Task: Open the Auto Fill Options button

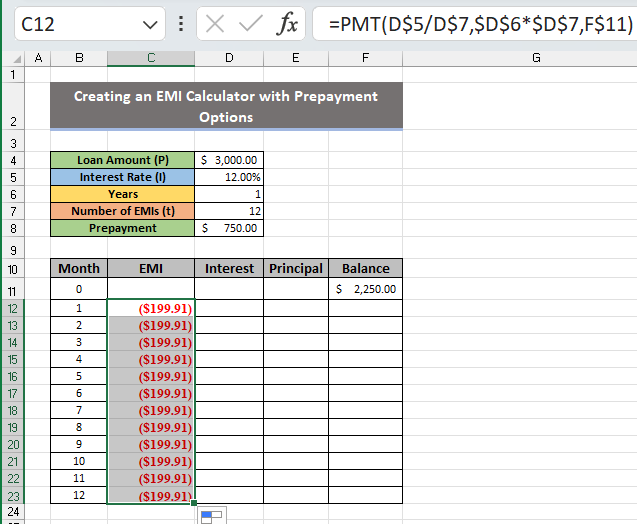Action: click(x=212, y=515)
